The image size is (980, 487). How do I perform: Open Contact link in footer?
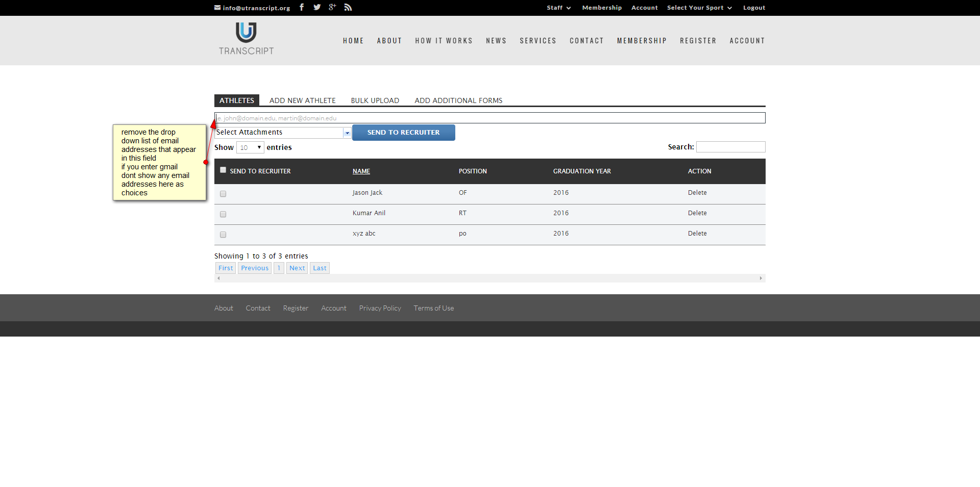pyautogui.click(x=258, y=308)
